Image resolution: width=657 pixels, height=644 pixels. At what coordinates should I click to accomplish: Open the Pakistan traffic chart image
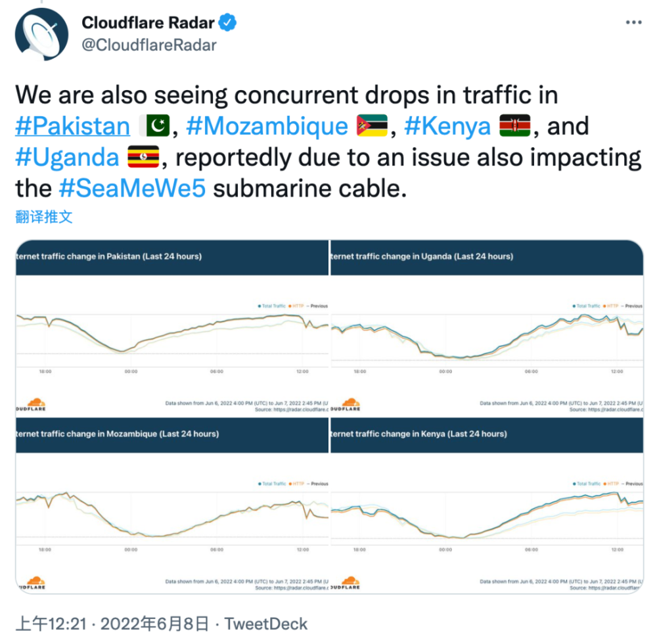(171, 327)
